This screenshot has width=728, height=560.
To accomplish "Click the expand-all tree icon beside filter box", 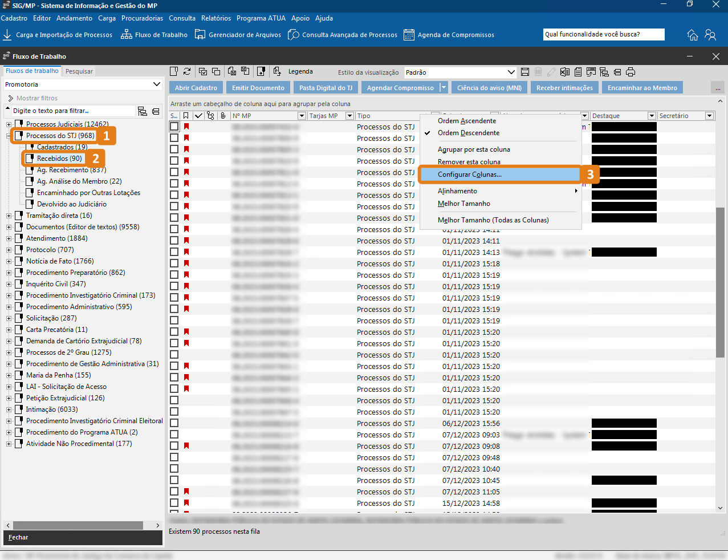I will click(143, 111).
